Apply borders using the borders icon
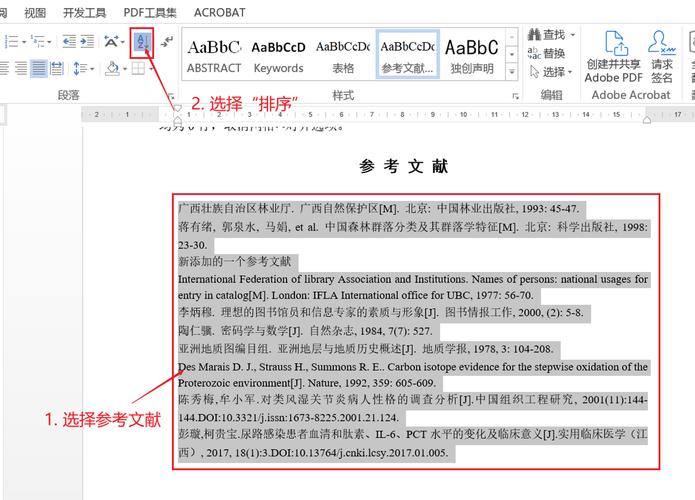 pos(139,68)
